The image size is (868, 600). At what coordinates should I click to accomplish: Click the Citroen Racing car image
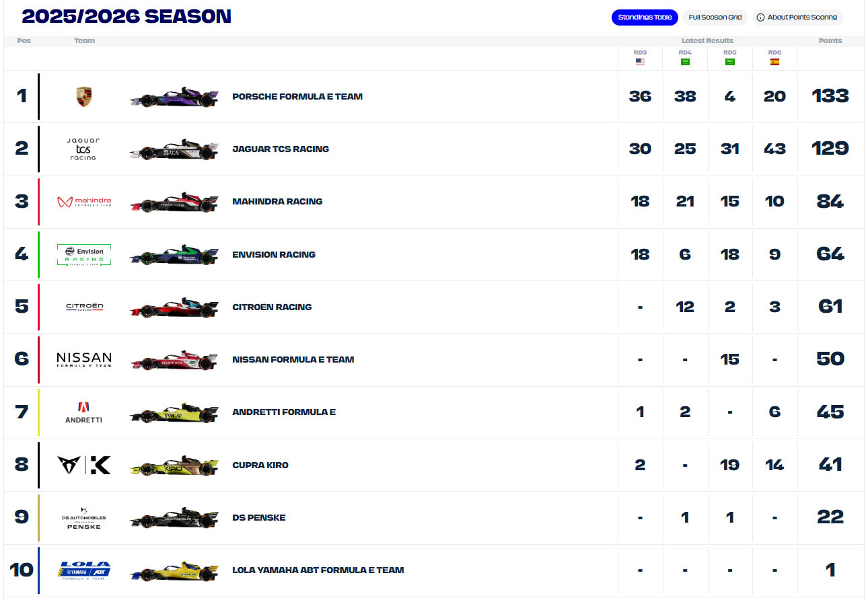tap(174, 308)
